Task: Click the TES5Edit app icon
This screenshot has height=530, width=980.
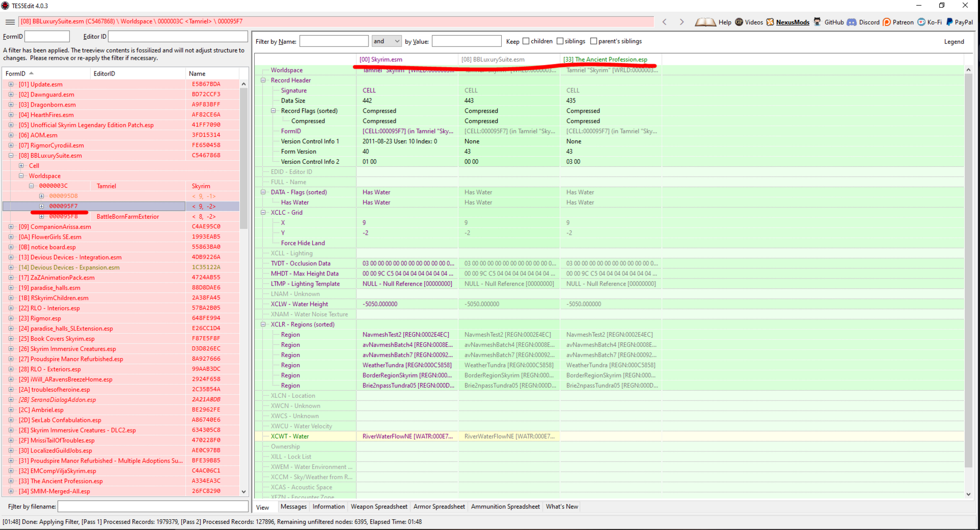Action: [5, 6]
